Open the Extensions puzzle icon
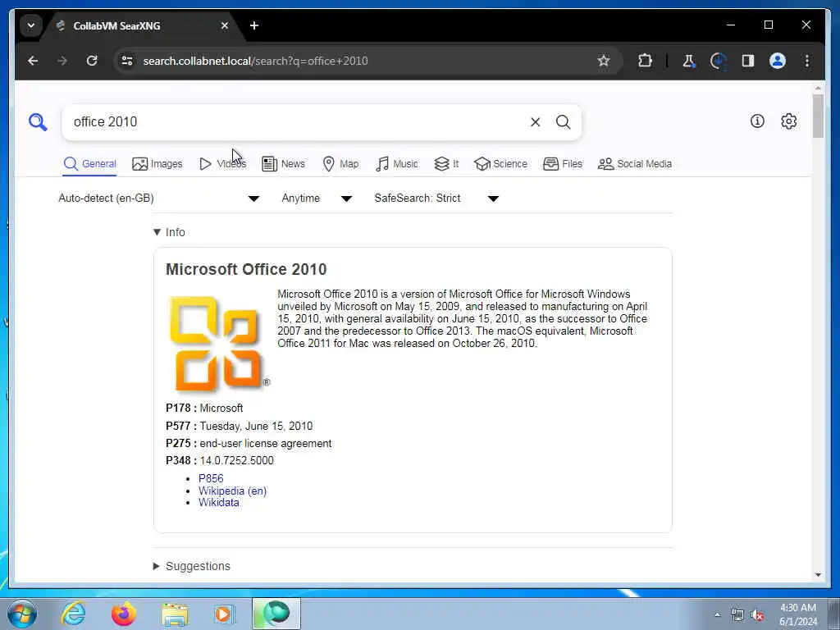 (645, 61)
